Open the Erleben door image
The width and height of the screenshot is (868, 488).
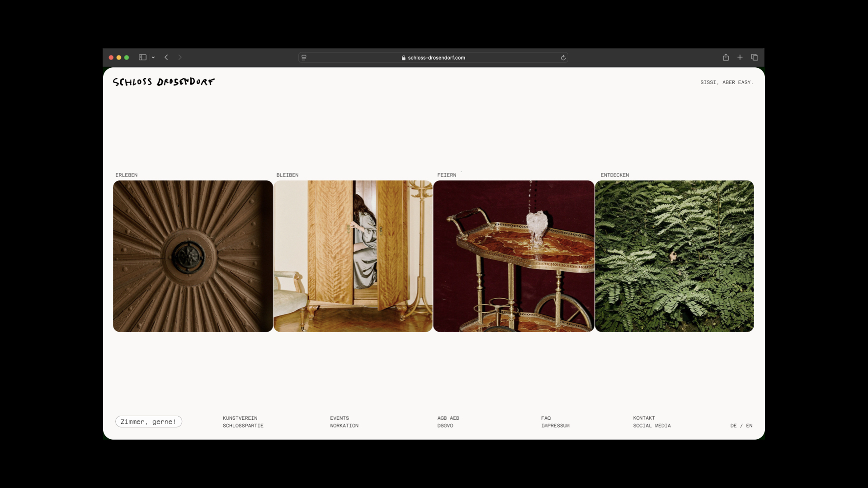[x=193, y=256]
